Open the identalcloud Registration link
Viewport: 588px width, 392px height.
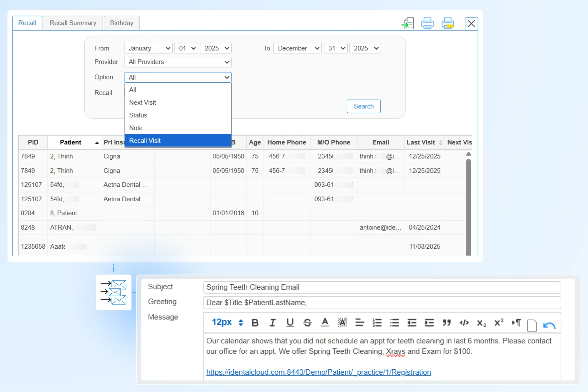pyautogui.click(x=318, y=372)
